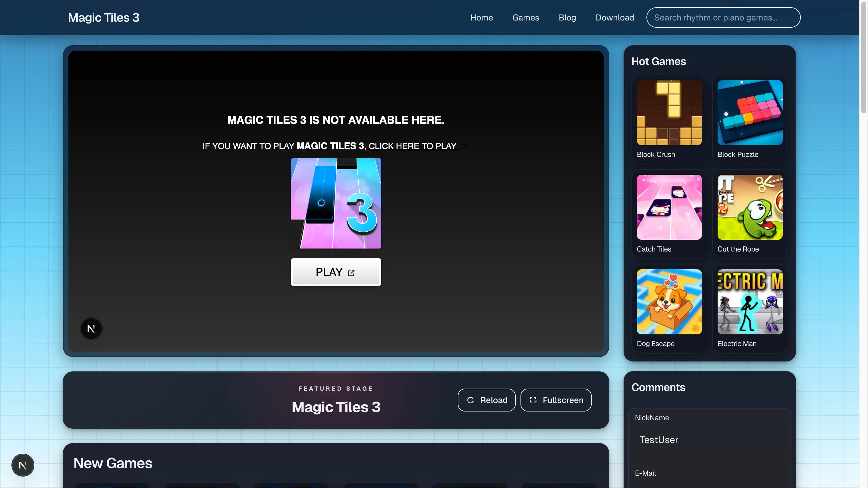Click the rhythm games search field

(723, 17)
